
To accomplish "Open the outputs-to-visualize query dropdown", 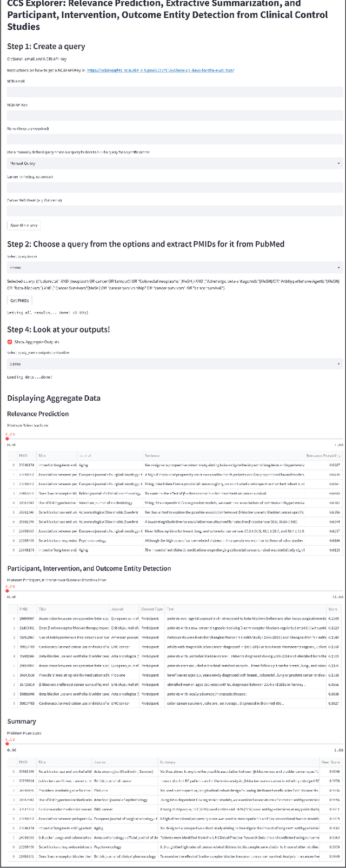I will click(x=173, y=364).
